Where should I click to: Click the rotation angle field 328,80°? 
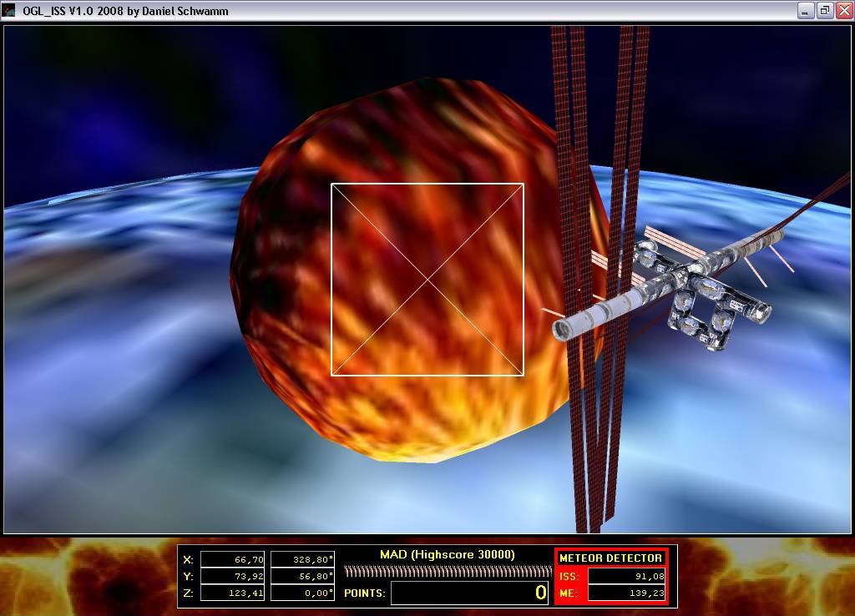302,560
